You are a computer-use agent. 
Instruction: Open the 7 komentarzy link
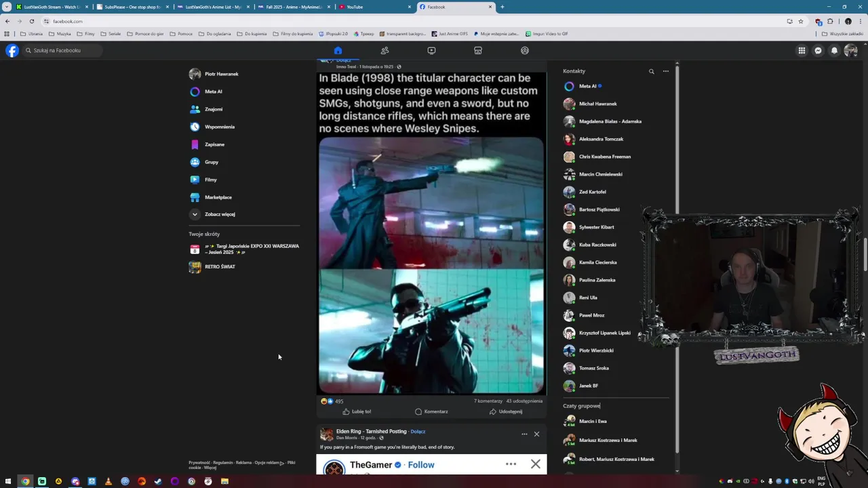488,401
